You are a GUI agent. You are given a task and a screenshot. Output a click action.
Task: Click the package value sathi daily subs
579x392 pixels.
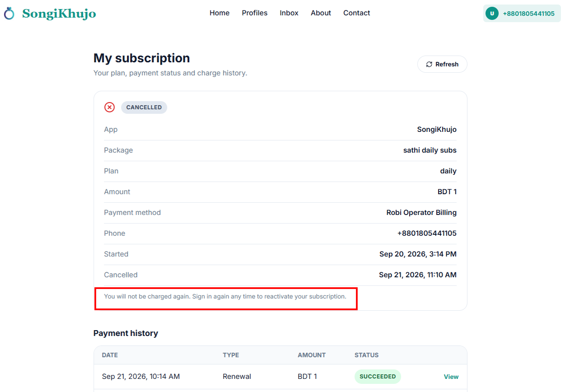430,150
